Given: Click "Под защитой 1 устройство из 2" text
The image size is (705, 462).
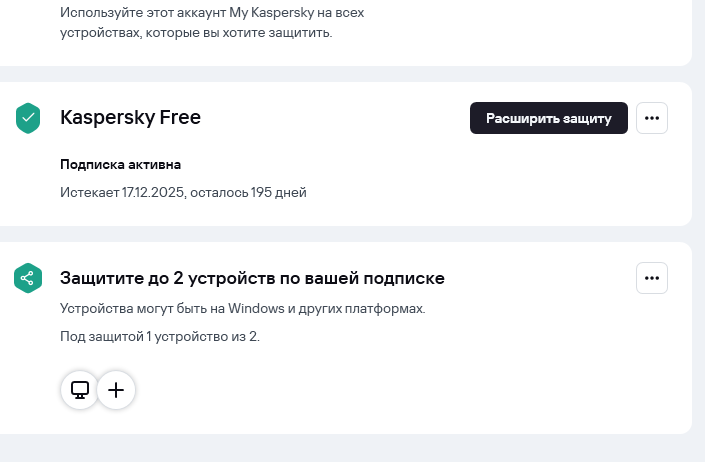Looking at the screenshot, I should [x=159, y=336].
